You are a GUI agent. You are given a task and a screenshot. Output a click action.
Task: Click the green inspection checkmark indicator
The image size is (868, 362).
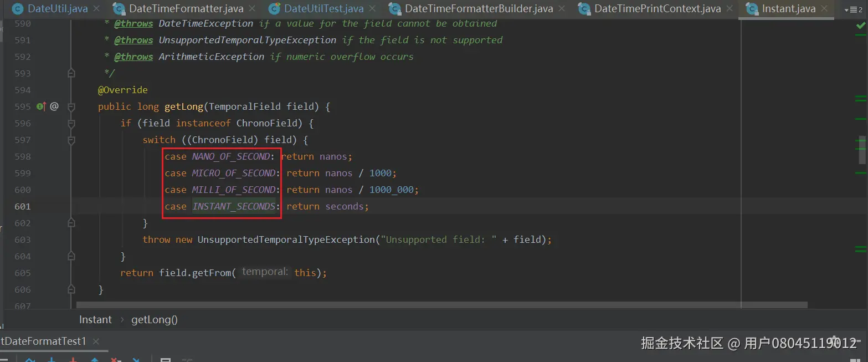click(860, 25)
